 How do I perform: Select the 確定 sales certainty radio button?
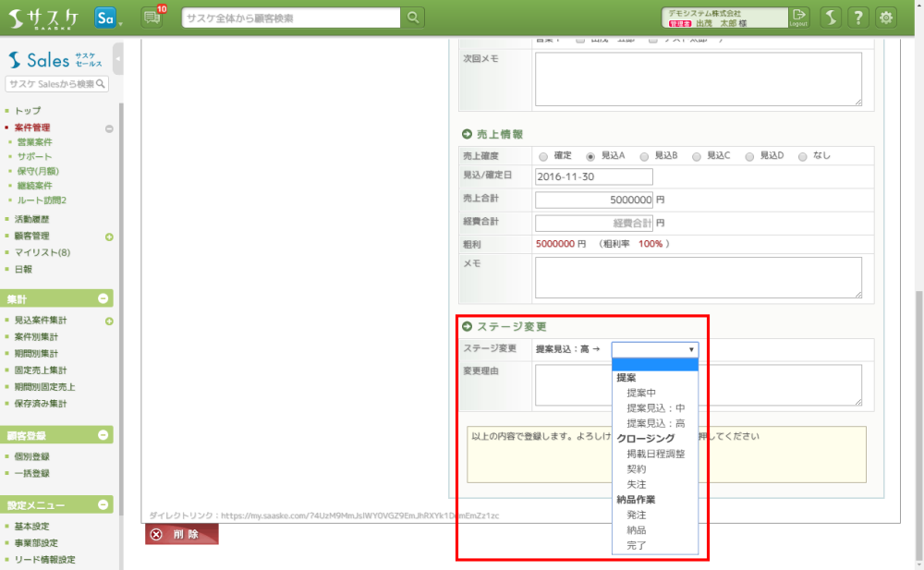point(543,156)
